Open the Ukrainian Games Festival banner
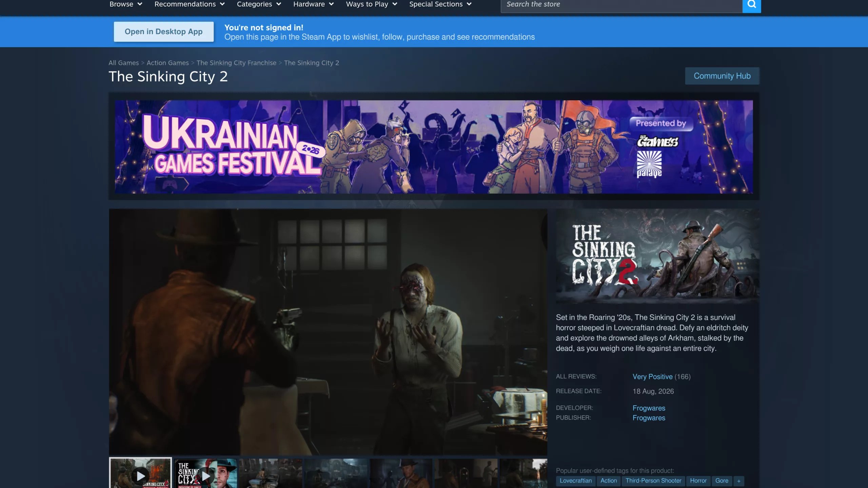 click(x=434, y=147)
